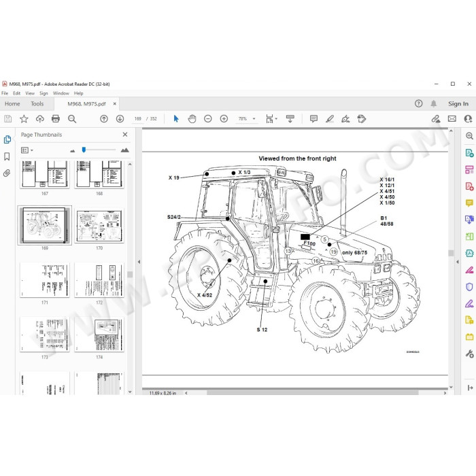Zoom in with plus button

224,119
